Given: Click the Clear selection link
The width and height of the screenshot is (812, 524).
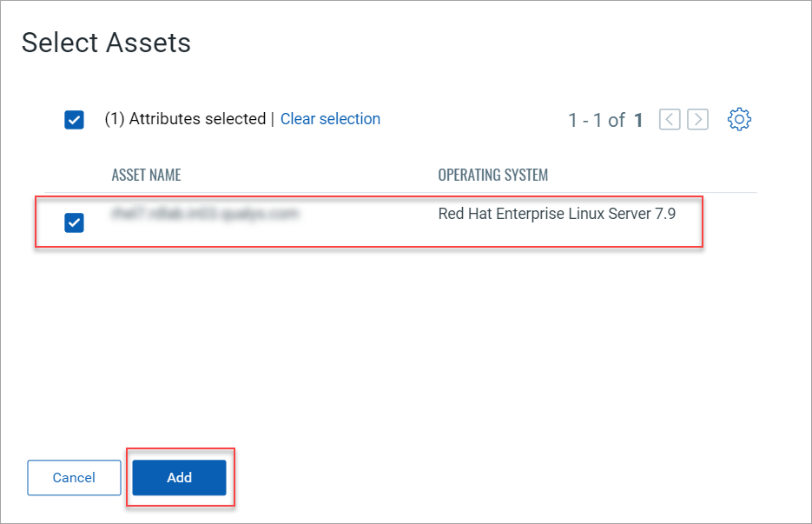Looking at the screenshot, I should pos(330,119).
